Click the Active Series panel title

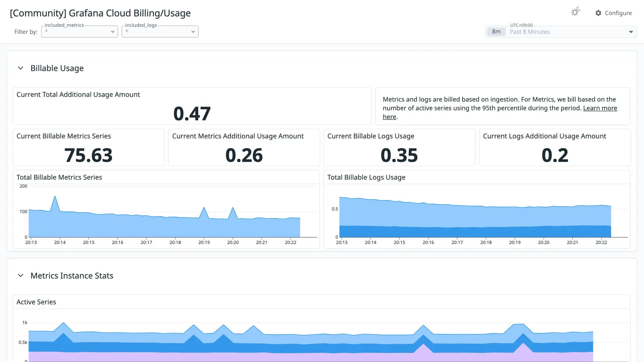click(36, 302)
